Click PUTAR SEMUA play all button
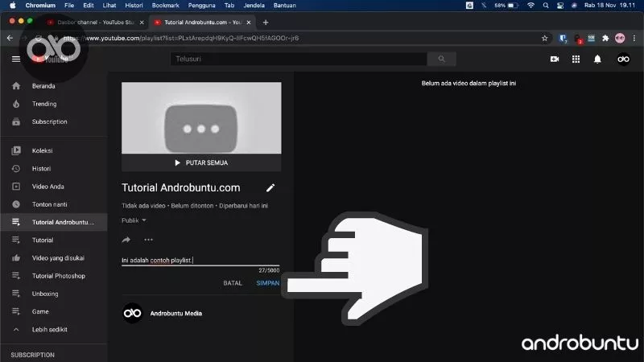The image size is (644, 362). 201,163
